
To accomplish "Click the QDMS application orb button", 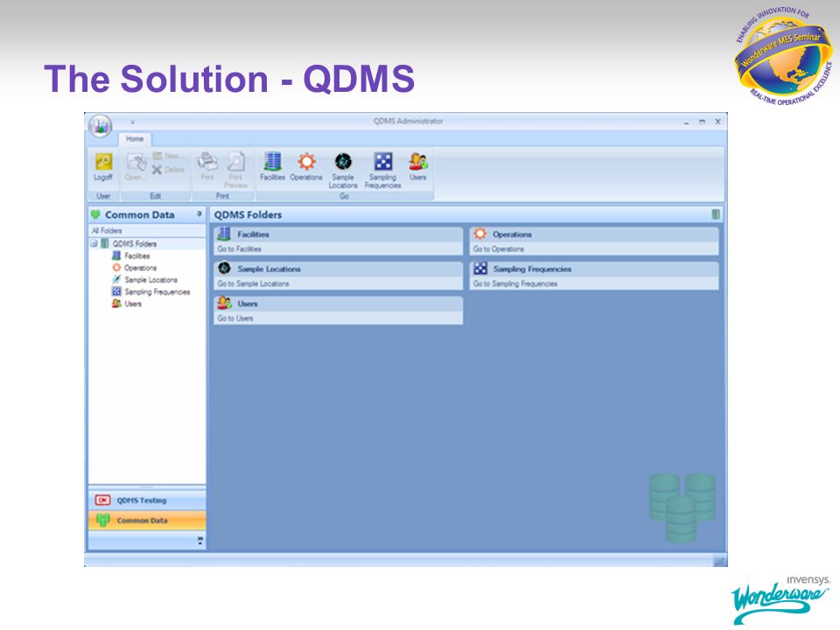I will point(100,126).
